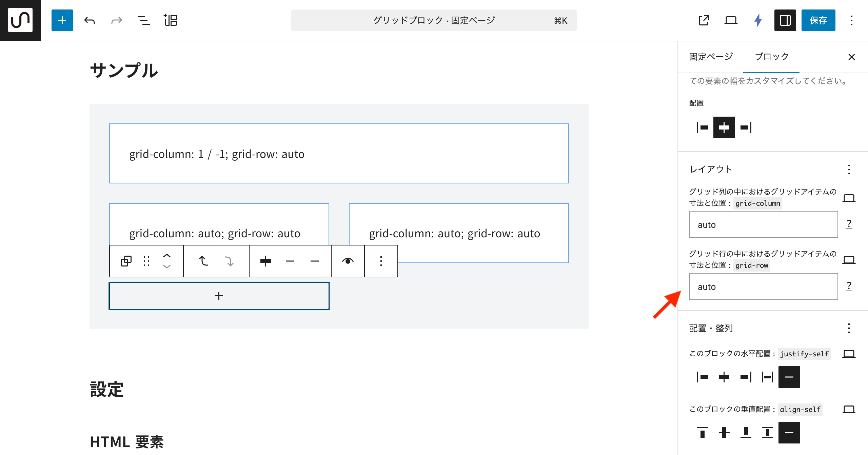
Task: Open the all block manager icon
Action: [x=171, y=20]
